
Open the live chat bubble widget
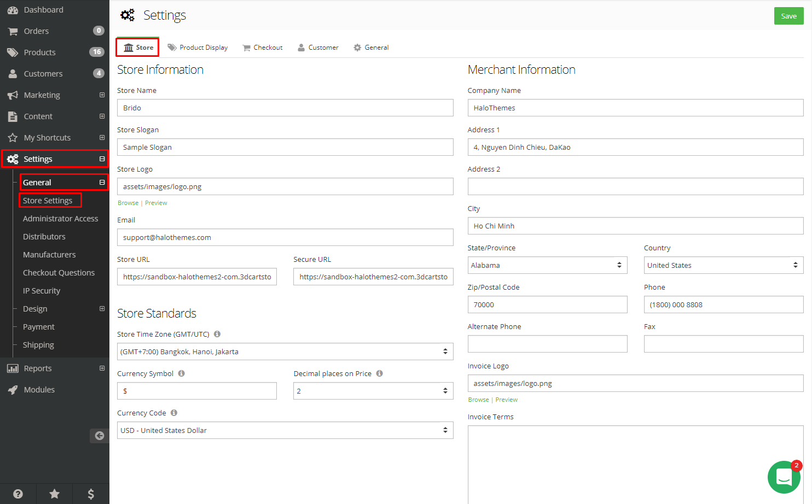point(784,477)
